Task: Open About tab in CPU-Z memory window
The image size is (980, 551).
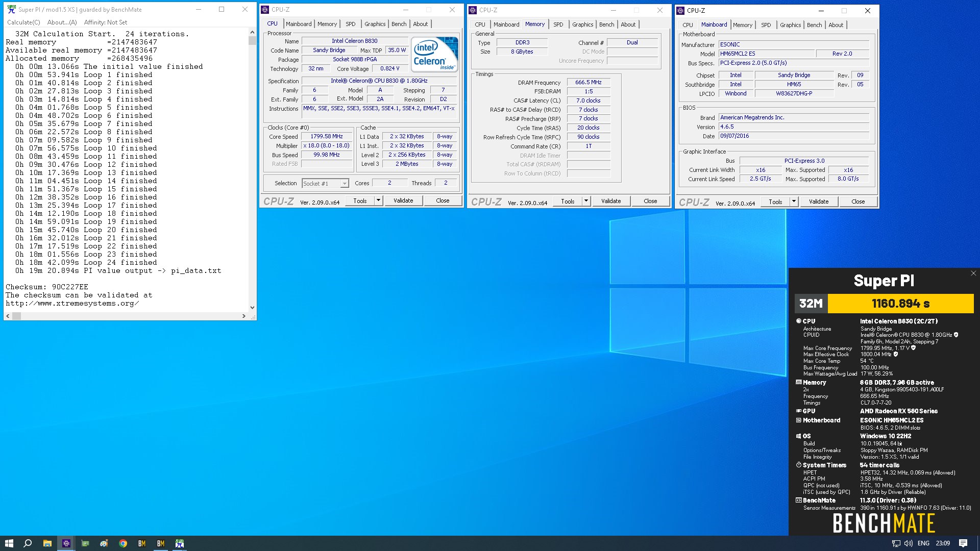Action: tap(628, 24)
